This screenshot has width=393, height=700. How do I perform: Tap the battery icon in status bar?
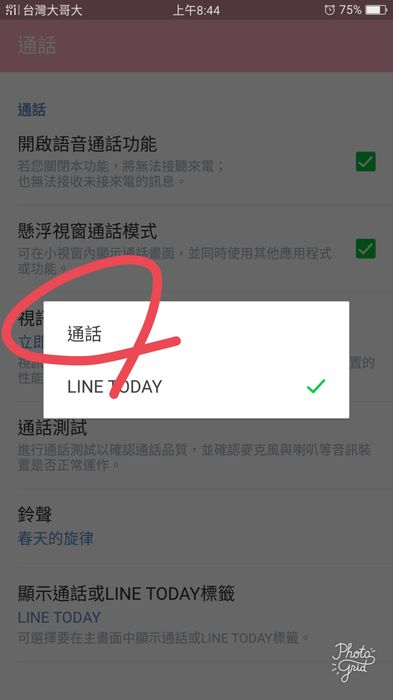(x=376, y=9)
